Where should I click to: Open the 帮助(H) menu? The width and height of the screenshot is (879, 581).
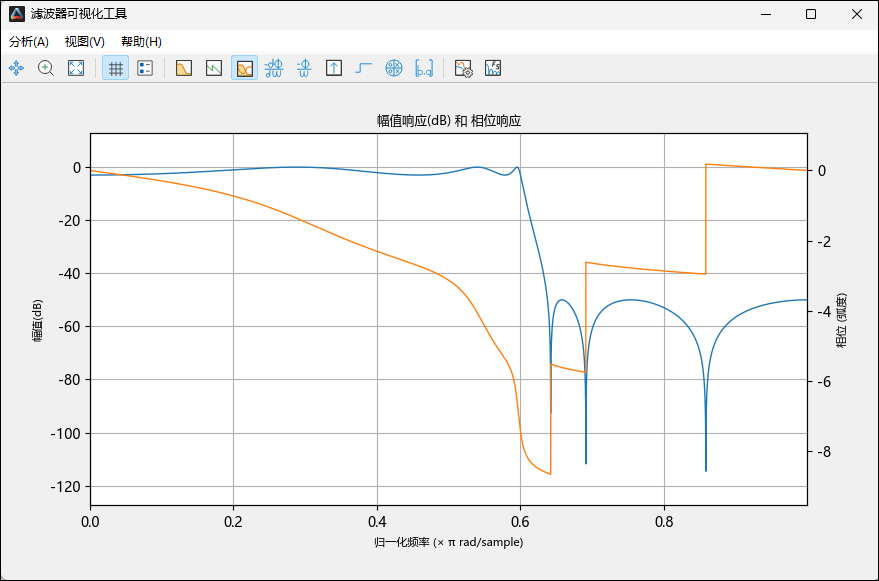[x=141, y=42]
